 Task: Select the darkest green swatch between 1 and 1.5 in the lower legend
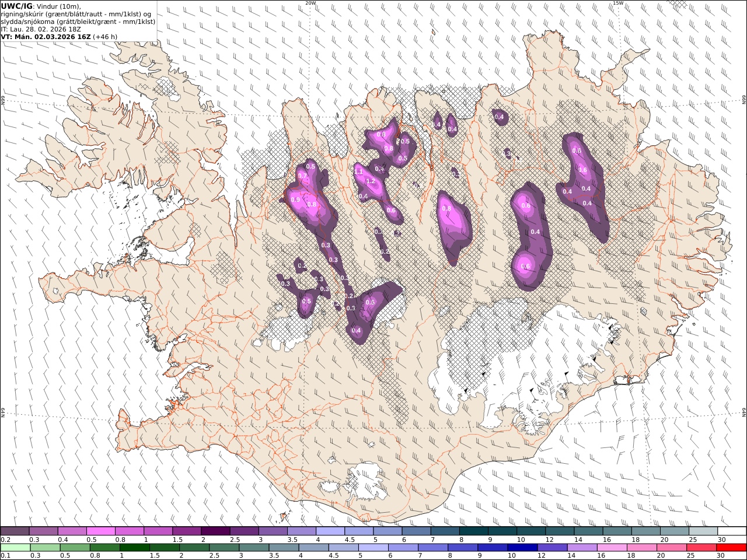135,548
